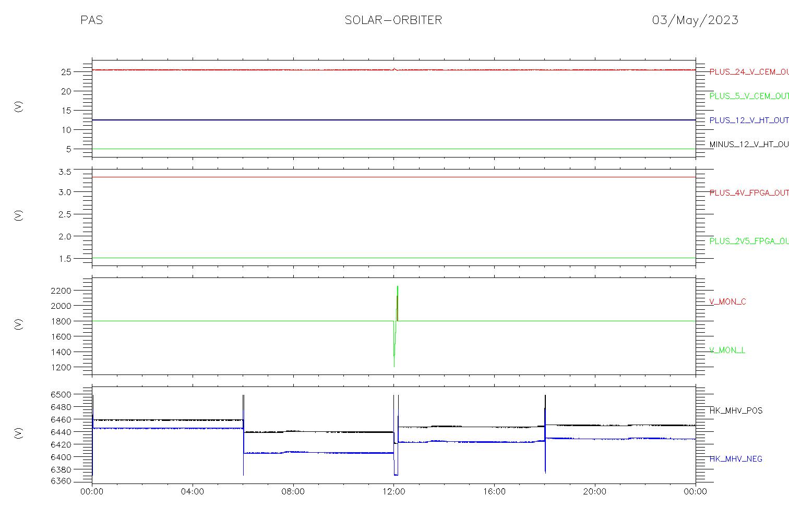Click the 1.5 tick on second plot axis

coord(65,259)
